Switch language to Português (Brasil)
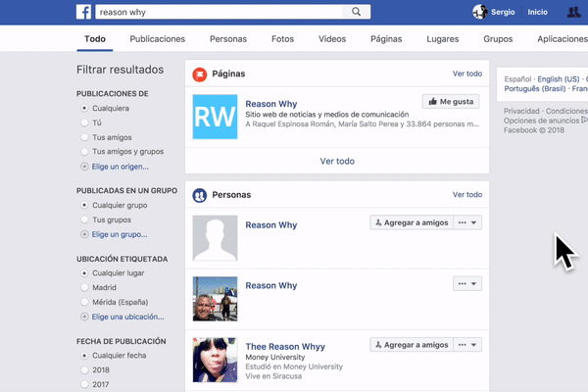The width and height of the screenshot is (588, 392). pyautogui.click(x=535, y=89)
